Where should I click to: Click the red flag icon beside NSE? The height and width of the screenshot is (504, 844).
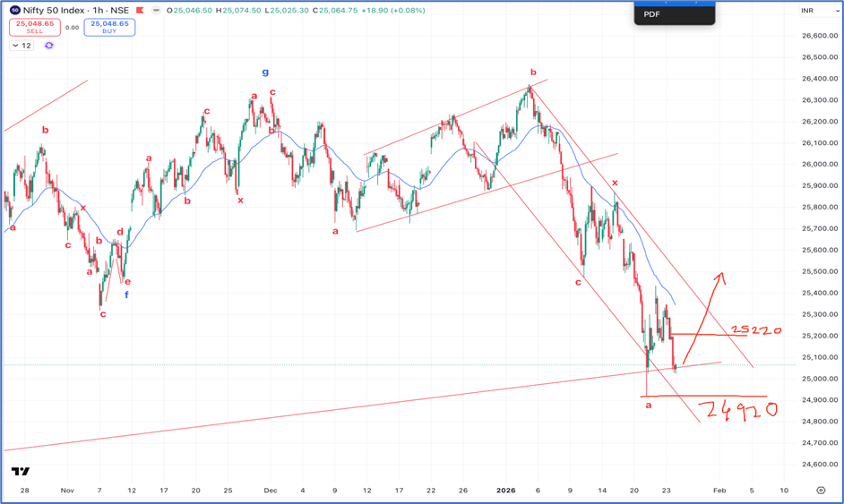pos(140,10)
